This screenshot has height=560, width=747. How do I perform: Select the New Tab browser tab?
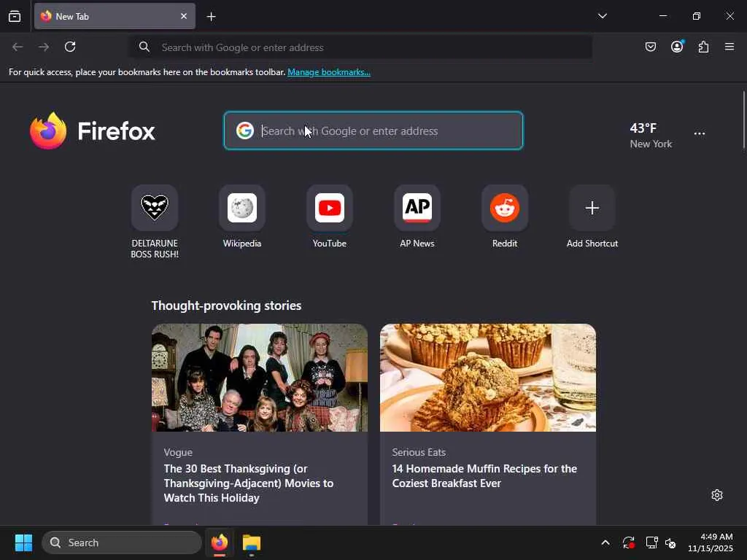[x=115, y=16]
